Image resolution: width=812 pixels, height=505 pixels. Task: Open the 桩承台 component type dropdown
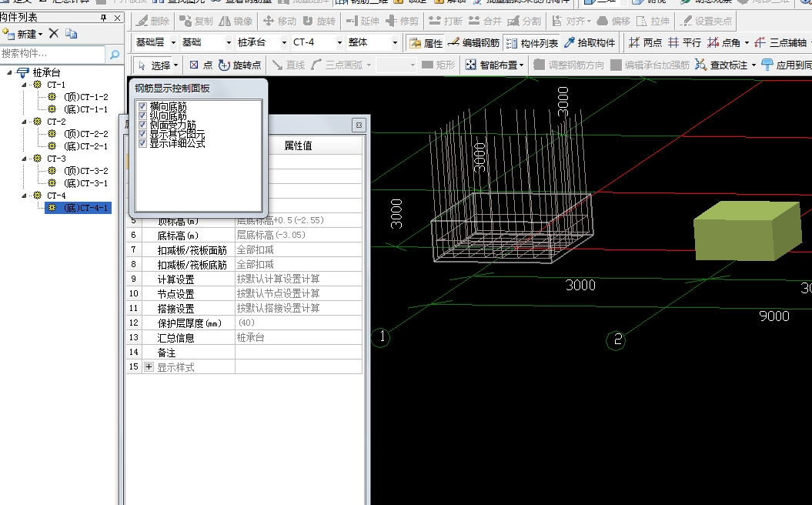pyautogui.click(x=284, y=43)
